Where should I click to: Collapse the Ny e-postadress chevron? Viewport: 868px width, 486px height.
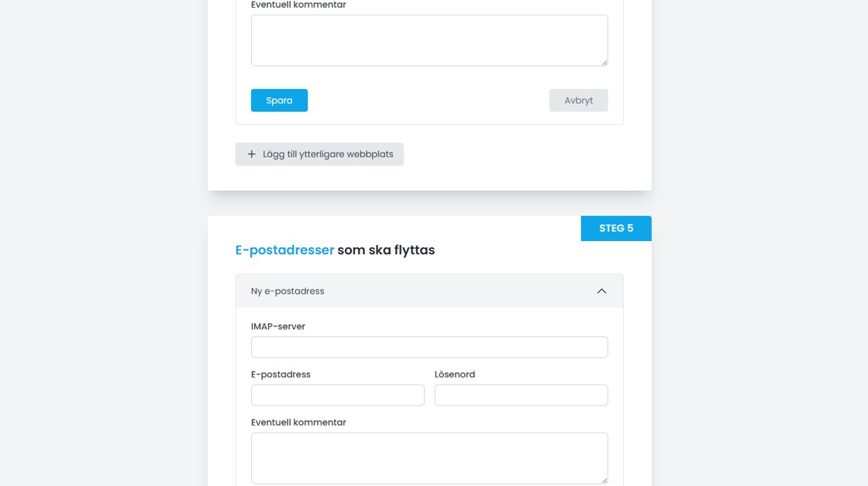(601, 291)
